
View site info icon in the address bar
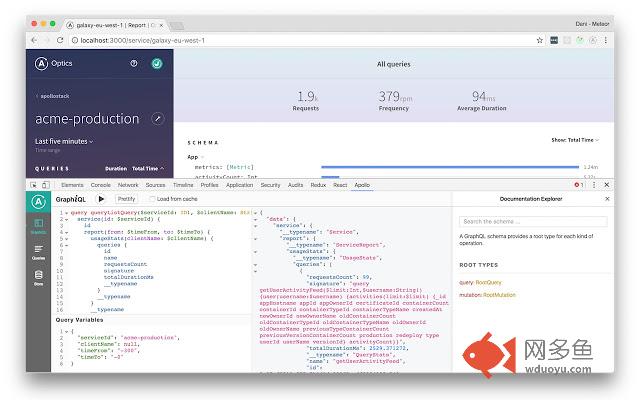75,40
